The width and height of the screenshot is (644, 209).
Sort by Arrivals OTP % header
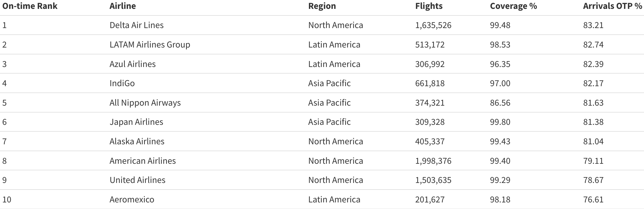click(612, 6)
